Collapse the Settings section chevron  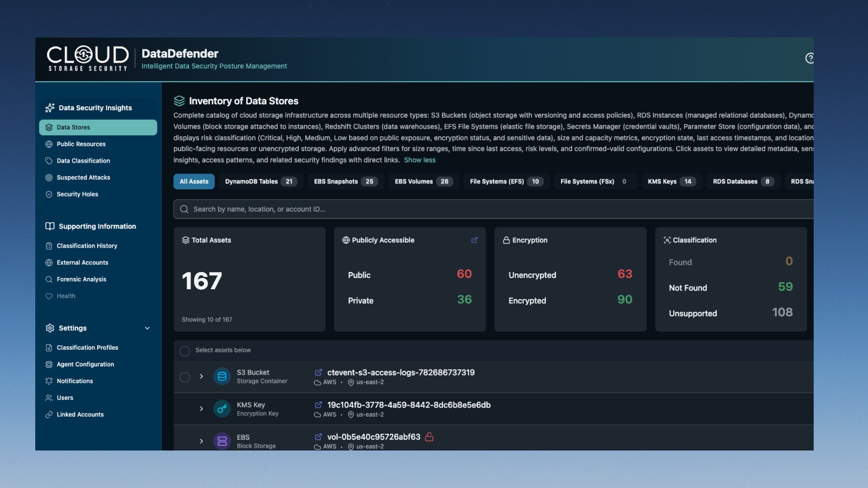click(x=147, y=328)
